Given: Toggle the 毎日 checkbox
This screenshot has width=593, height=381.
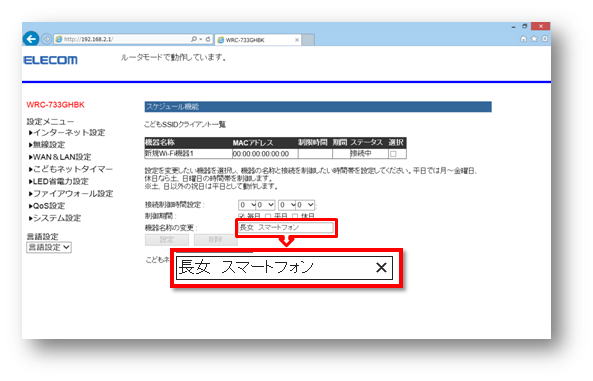Looking at the screenshot, I should click(241, 216).
